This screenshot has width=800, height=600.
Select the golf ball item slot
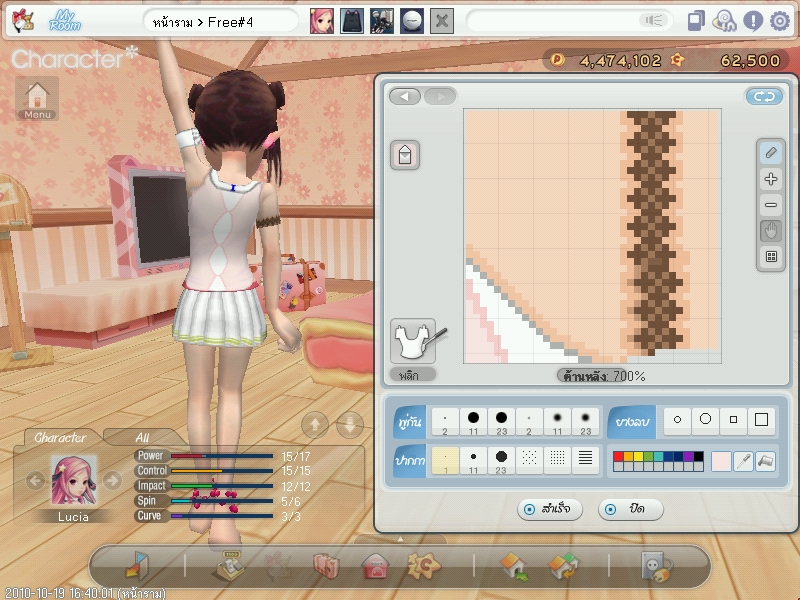click(x=412, y=21)
